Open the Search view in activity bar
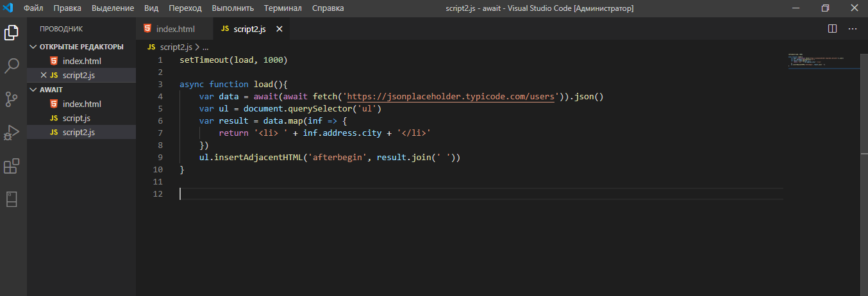This screenshot has width=868, height=296. pos(12,65)
